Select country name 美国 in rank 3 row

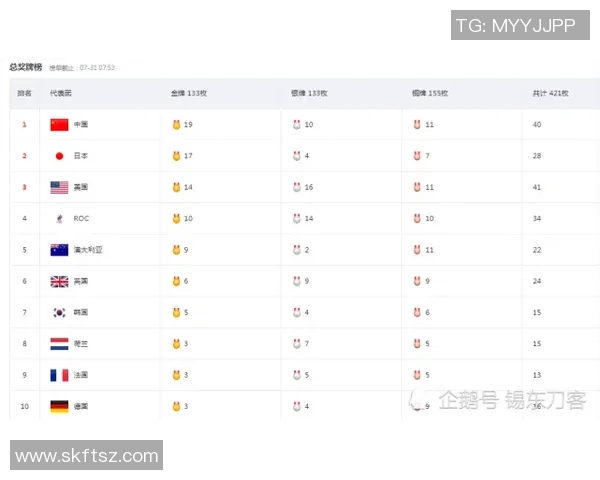pos(81,187)
